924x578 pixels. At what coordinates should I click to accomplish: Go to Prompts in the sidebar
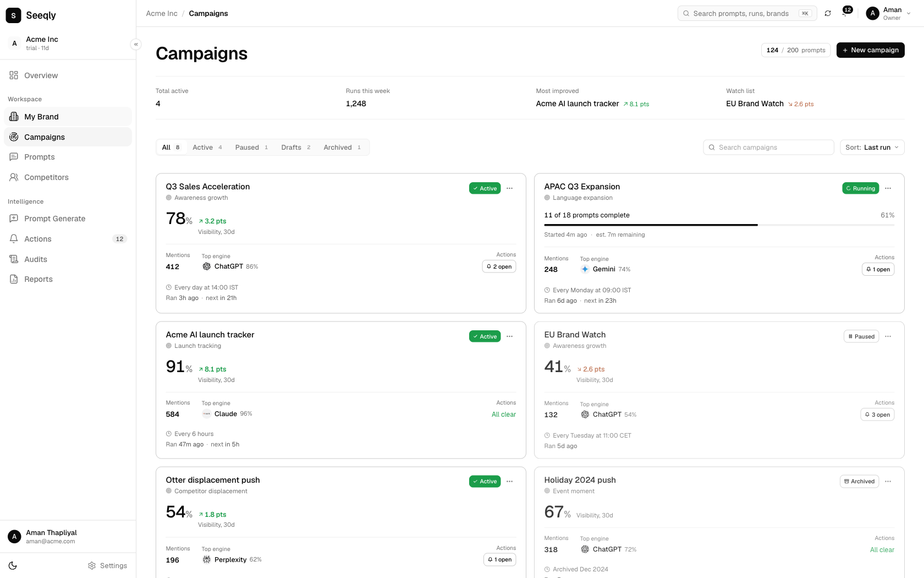click(68, 157)
